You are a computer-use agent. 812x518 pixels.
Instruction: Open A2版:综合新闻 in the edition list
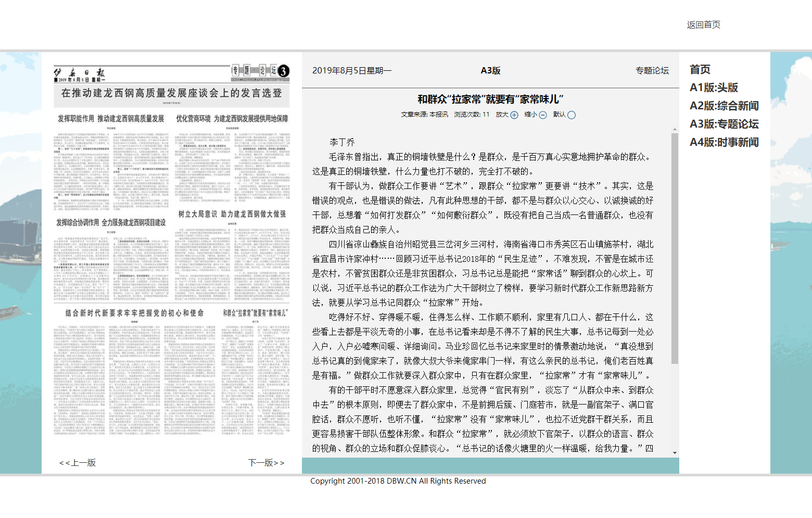tap(724, 106)
